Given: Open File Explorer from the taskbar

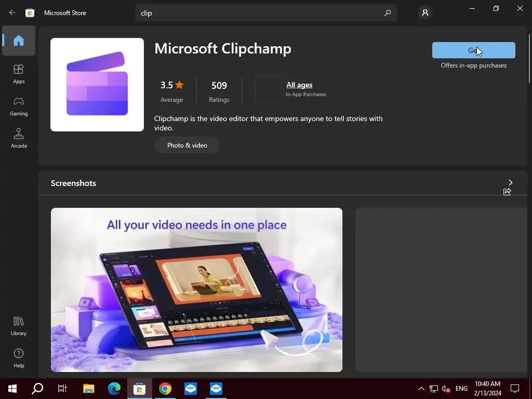Looking at the screenshot, I should click(x=88, y=389).
